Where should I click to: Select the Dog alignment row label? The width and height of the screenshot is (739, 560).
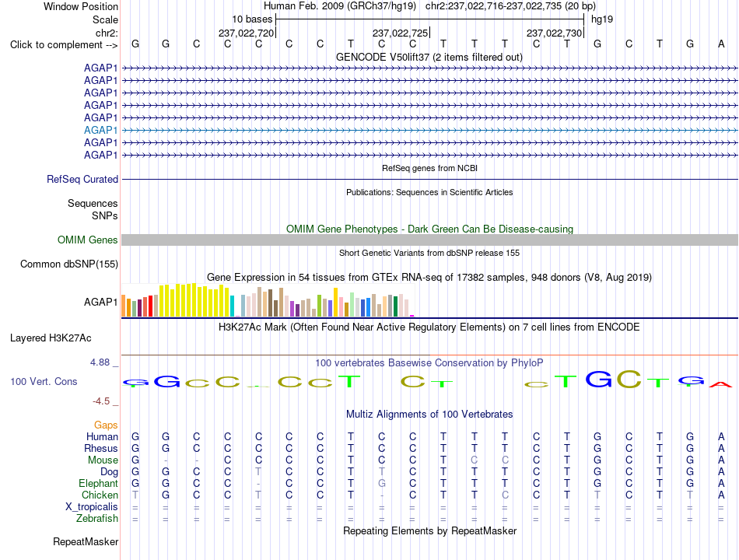[x=109, y=472]
